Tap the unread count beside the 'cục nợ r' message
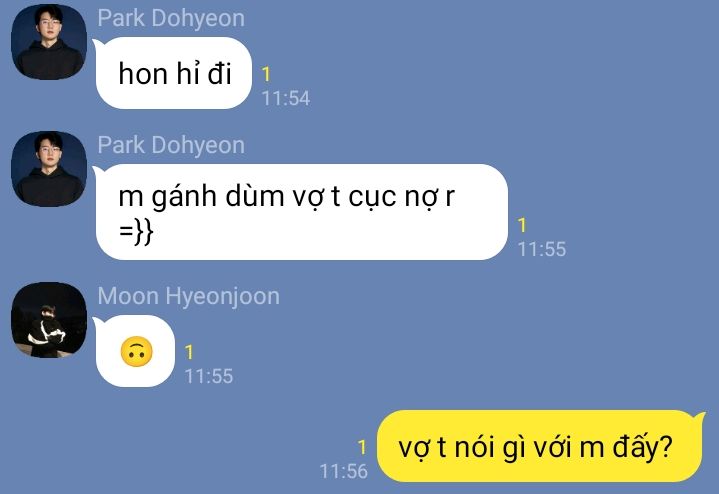Image resolution: width=719 pixels, height=494 pixels. coord(522,225)
